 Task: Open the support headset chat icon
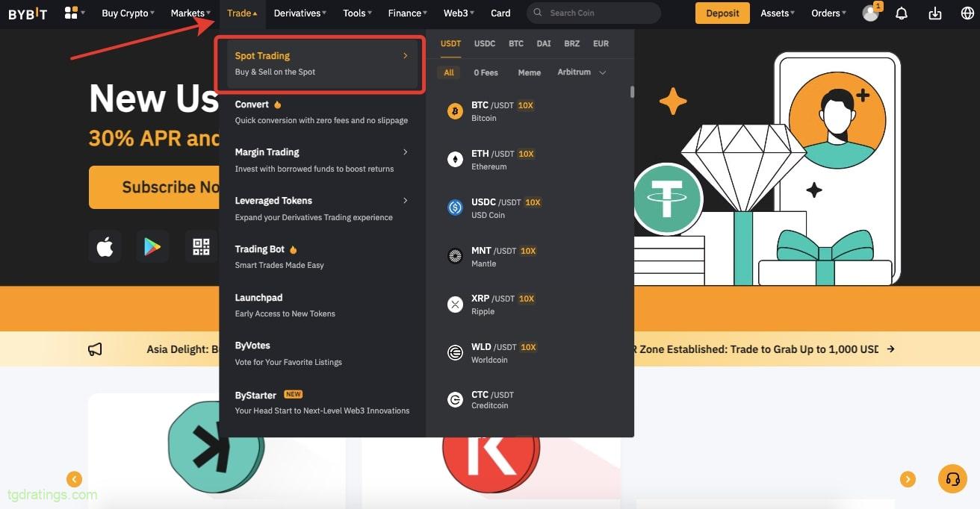click(x=952, y=478)
